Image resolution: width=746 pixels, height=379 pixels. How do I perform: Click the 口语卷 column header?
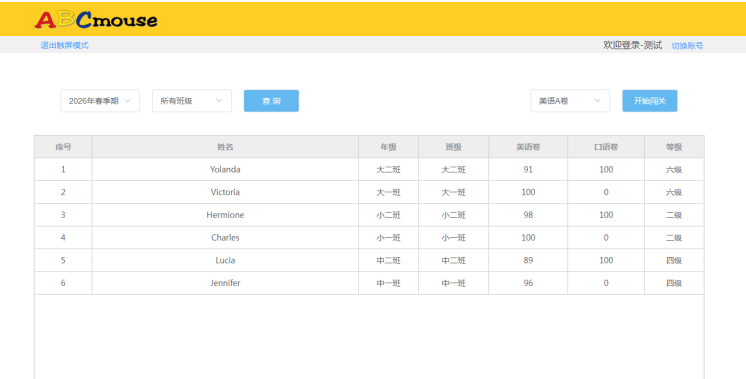pyautogui.click(x=606, y=147)
